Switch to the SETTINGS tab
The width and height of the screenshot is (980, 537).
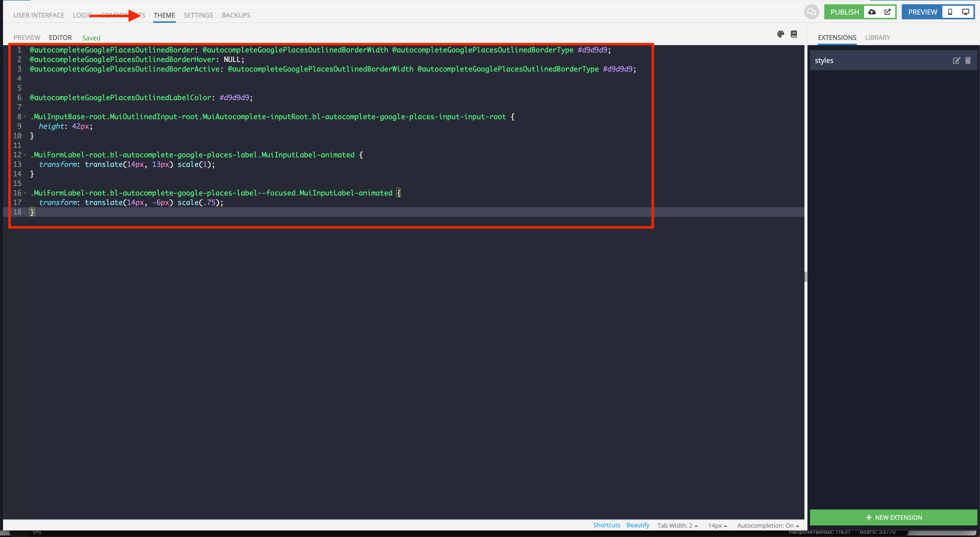tap(198, 15)
